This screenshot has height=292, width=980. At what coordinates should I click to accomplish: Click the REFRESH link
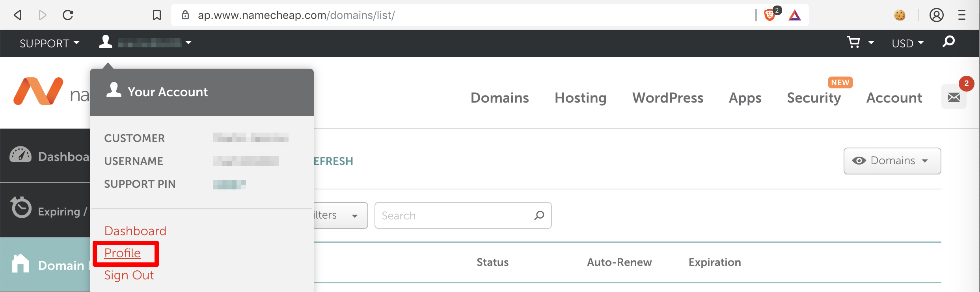(333, 161)
